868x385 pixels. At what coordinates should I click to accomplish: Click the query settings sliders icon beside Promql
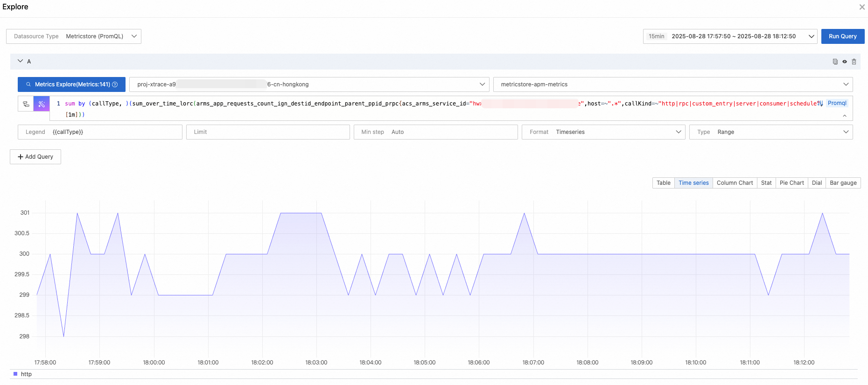(820, 104)
